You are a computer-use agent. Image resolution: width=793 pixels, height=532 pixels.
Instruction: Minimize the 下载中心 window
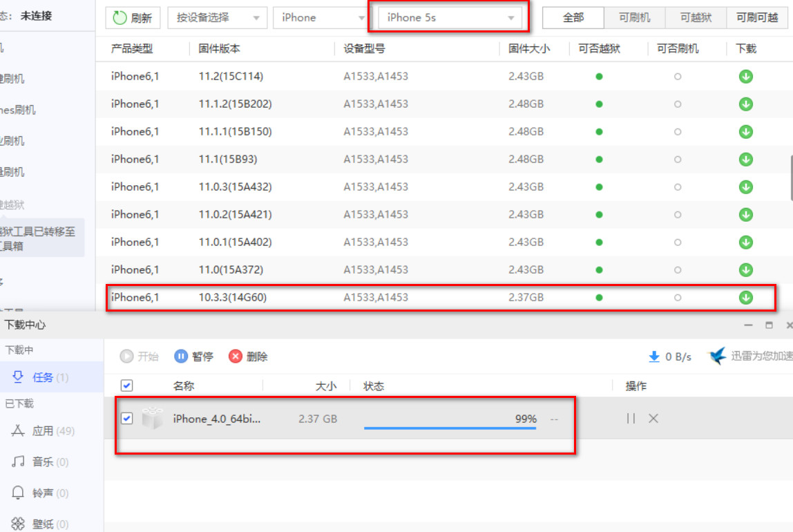click(x=749, y=325)
